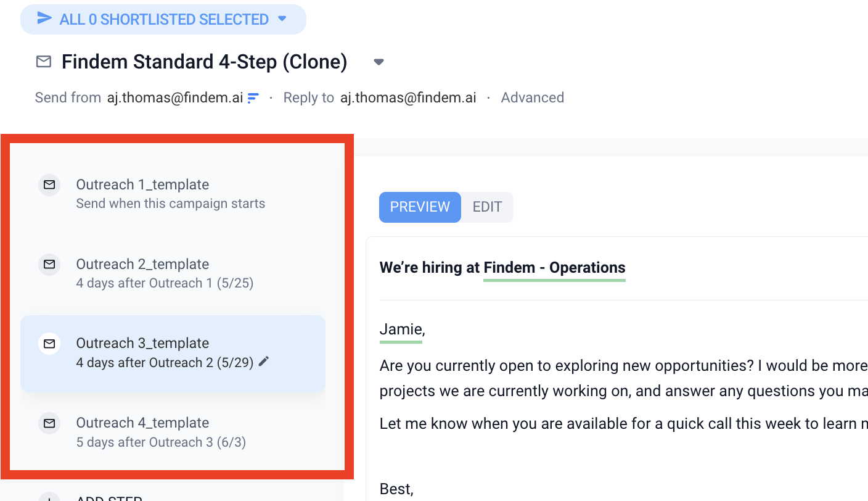Click the mail icon for Outreach 1_template
Viewport: 868px width, 501px height.
click(49, 184)
